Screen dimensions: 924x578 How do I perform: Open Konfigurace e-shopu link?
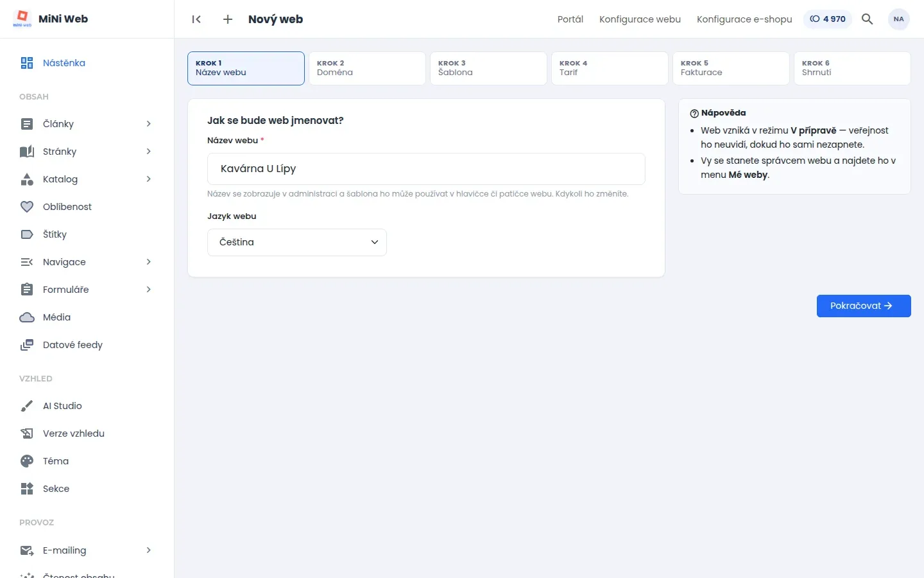744,19
